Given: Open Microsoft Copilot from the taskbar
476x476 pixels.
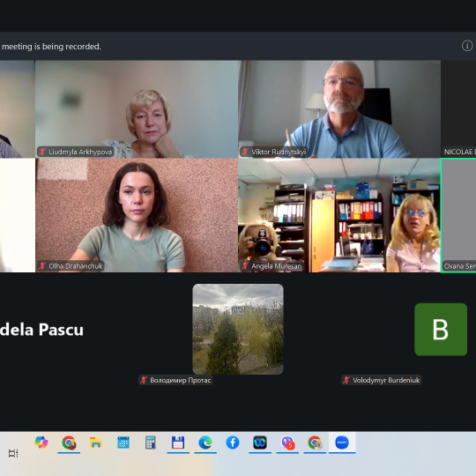Looking at the screenshot, I should [x=41, y=443].
